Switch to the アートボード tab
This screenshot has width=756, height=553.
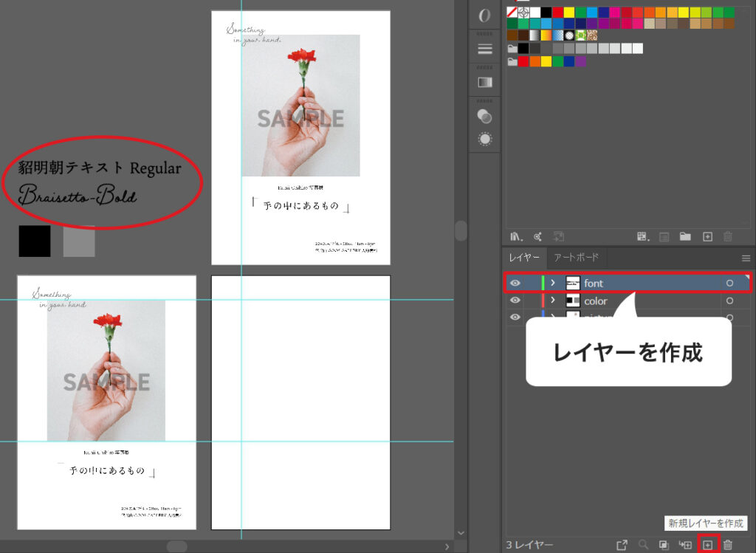tap(576, 258)
